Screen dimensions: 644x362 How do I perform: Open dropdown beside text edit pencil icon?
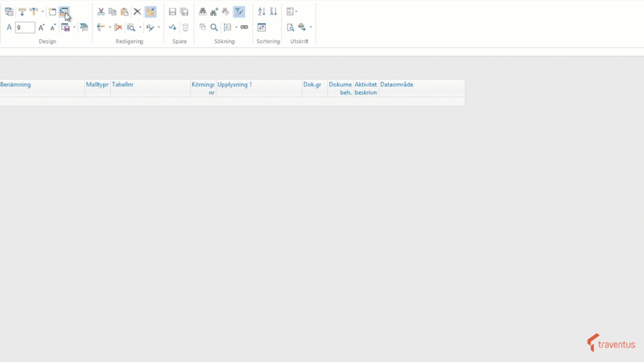coord(159,28)
